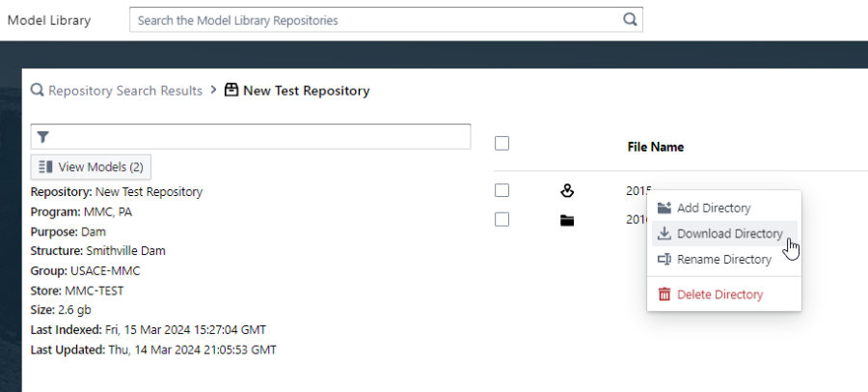Open the View Models (2) button
Viewport: 868px width, 392px height.
click(92, 167)
